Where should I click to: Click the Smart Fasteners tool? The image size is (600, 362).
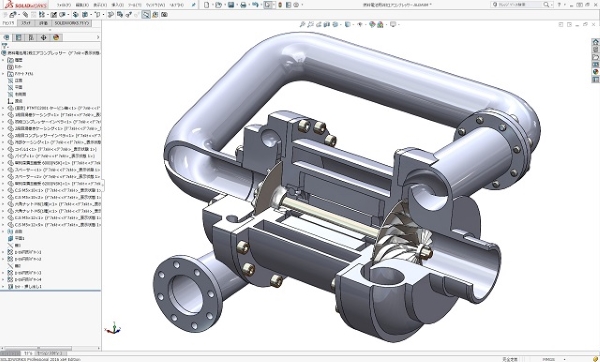click(54, 15)
